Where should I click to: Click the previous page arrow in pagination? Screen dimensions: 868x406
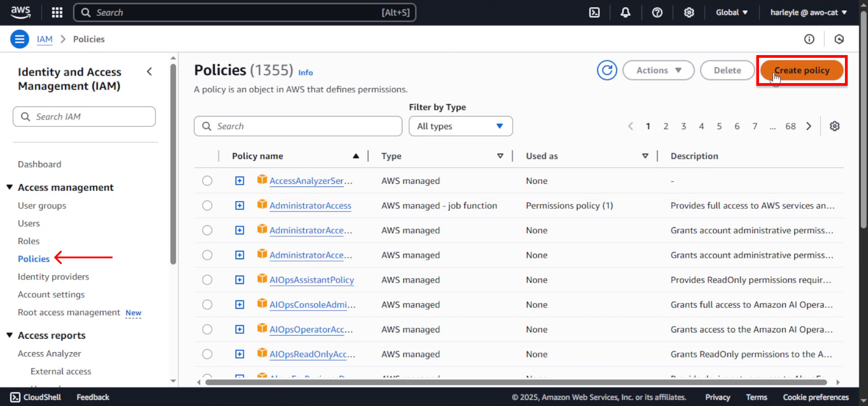[631, 126]
